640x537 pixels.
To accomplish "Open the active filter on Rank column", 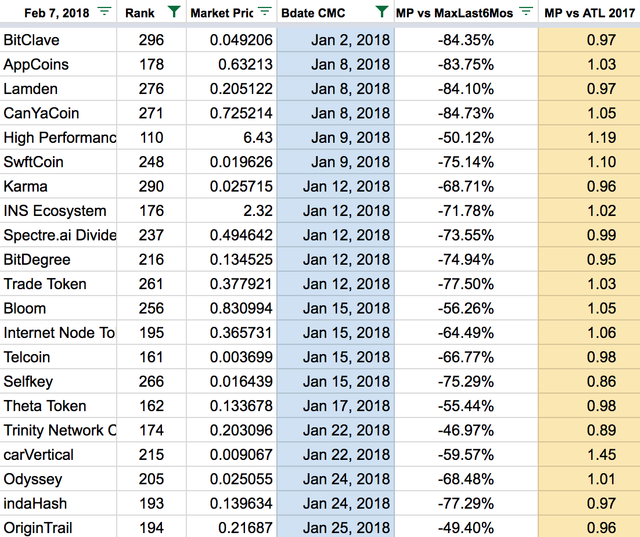I will pos(174,11).
